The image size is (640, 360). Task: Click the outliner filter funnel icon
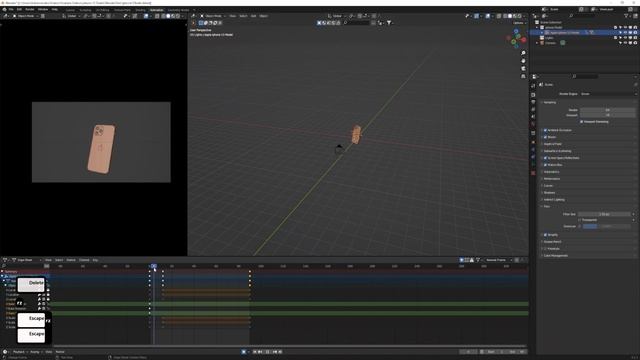point(626,16)
